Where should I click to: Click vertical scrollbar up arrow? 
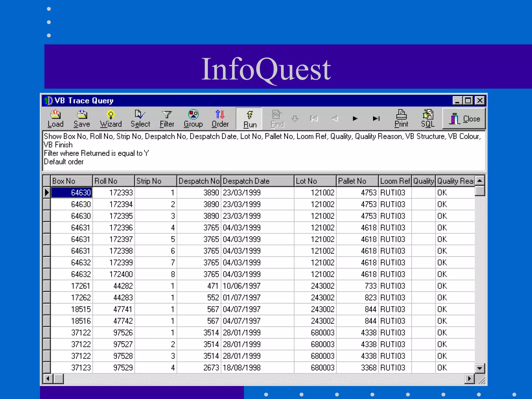click(x=480, y=181)
